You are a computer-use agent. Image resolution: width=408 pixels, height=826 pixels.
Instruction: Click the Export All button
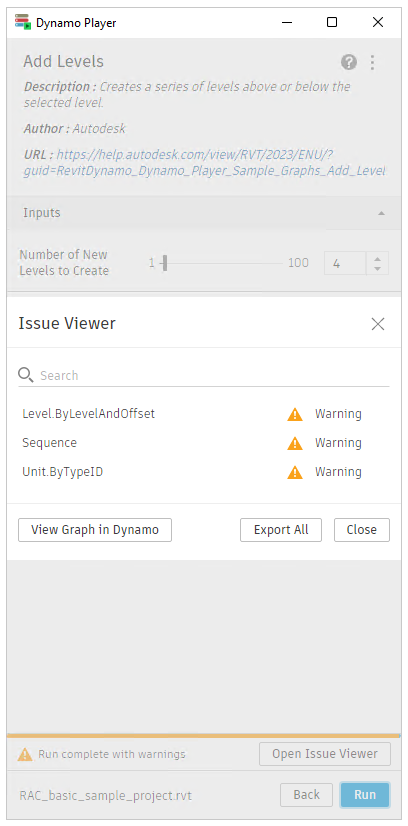point(281,530)
